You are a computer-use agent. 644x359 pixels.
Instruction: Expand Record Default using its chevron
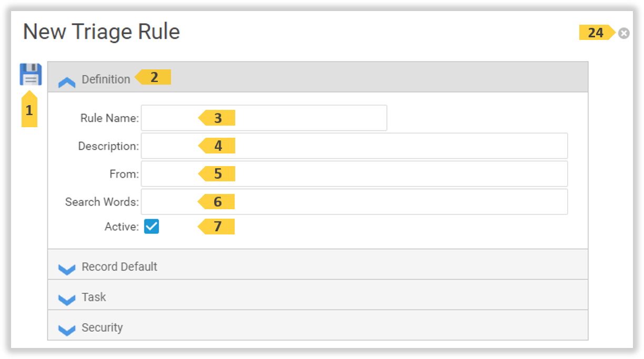coord(67,269)
